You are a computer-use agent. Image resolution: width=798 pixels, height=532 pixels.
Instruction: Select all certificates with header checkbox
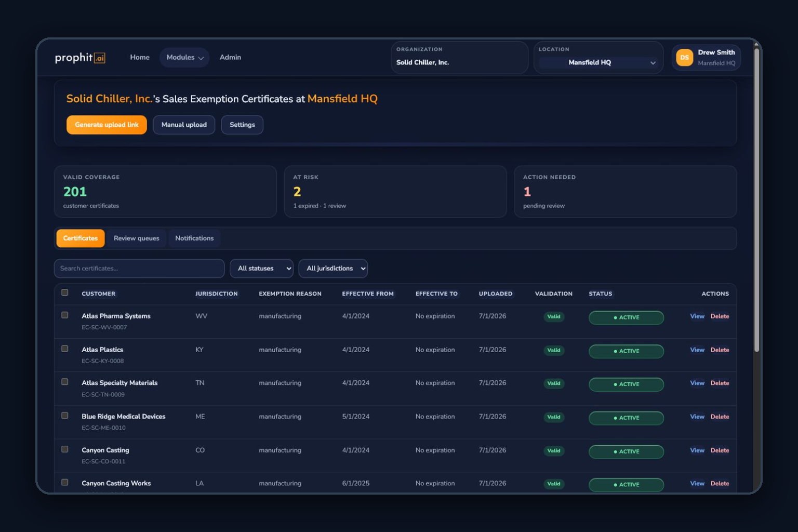[65, 292]
